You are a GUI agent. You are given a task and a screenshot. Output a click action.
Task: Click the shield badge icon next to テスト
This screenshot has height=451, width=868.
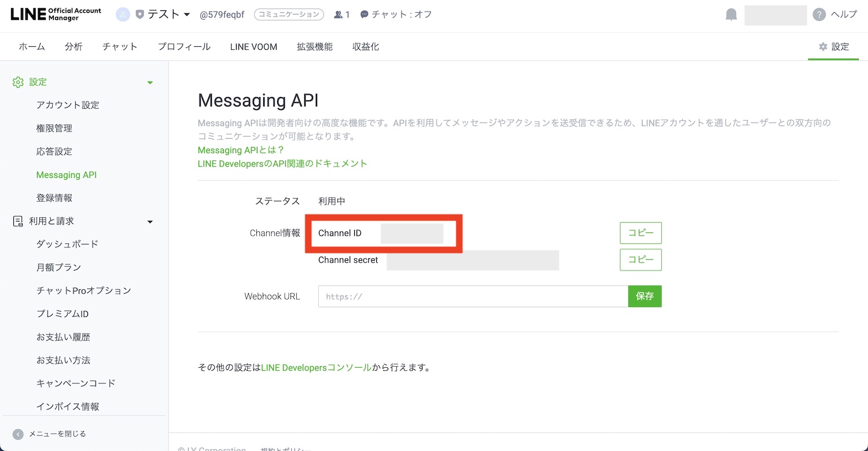point(139,14)
